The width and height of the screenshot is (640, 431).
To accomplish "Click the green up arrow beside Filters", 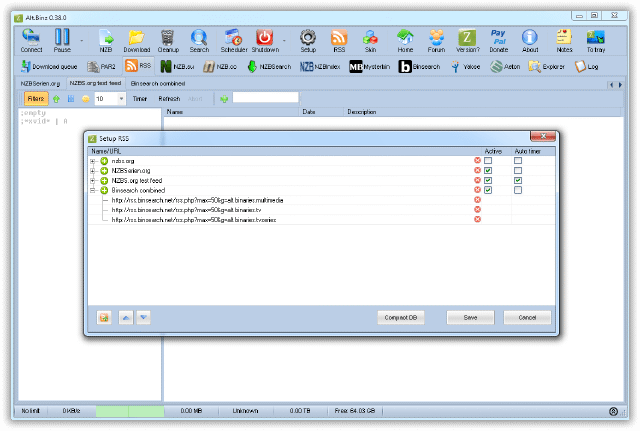I will [x=56, y=99].
